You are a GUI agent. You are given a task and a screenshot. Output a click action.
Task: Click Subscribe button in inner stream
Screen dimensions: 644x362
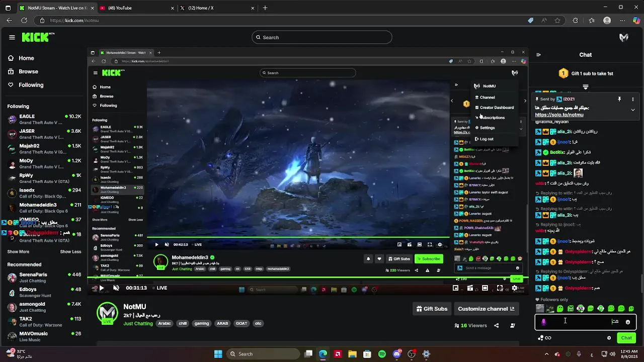pyautogui.click(x=429, y=259)
